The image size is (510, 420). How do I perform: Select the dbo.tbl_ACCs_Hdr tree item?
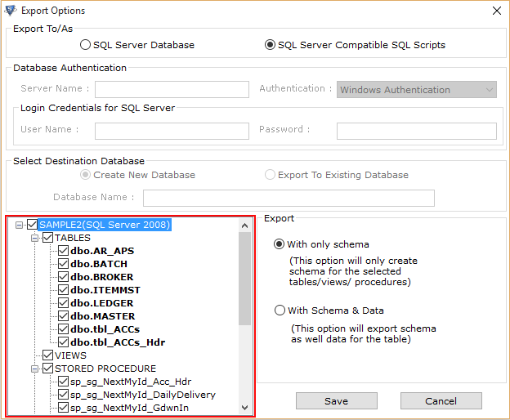118,342
